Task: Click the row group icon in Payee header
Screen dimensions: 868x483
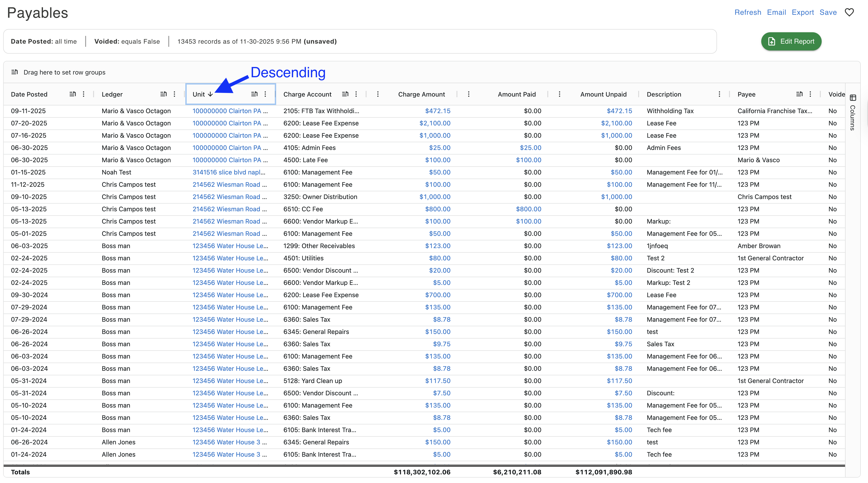Action: [799, 94]
